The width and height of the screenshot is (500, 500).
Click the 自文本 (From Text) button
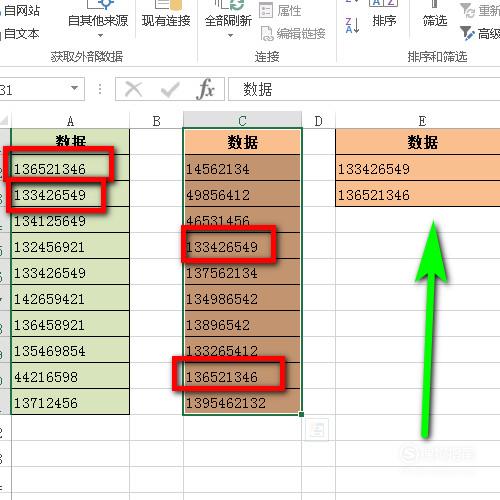pos(20,34)
